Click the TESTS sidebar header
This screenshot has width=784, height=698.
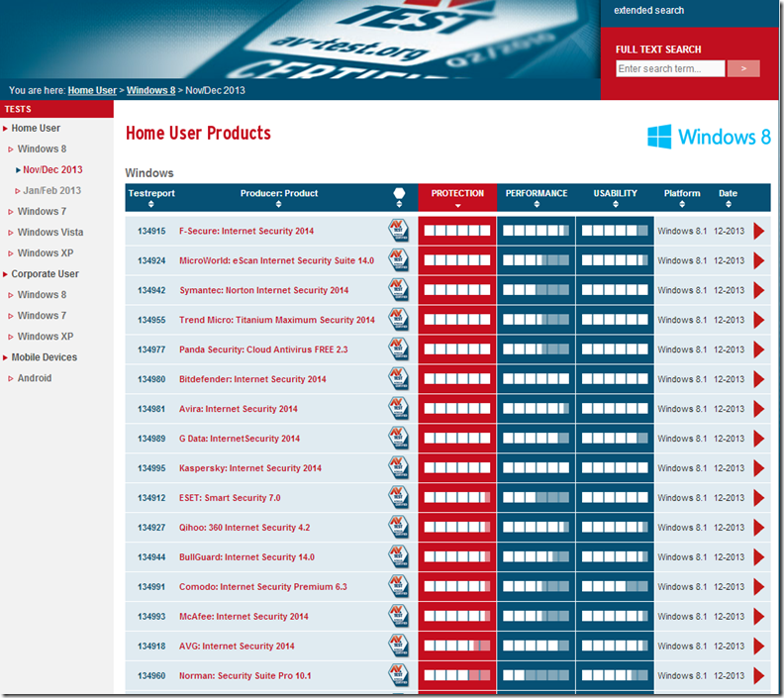tap(56, 109)
